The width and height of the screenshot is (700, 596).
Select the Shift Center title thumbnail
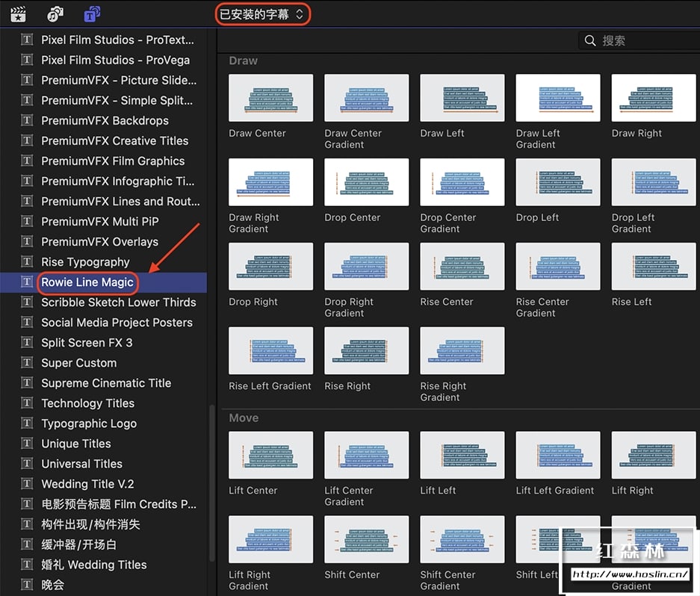coord(367,540)
